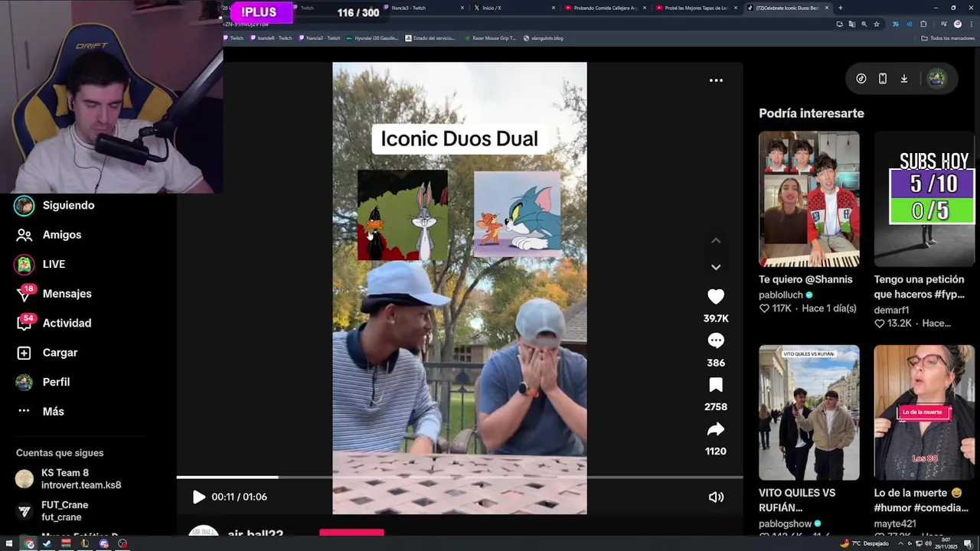Image resolution: width=980 pixels, height=551 pixels.
Task: Open the demarf1 profile link
Action: click(x=891, y=310)
